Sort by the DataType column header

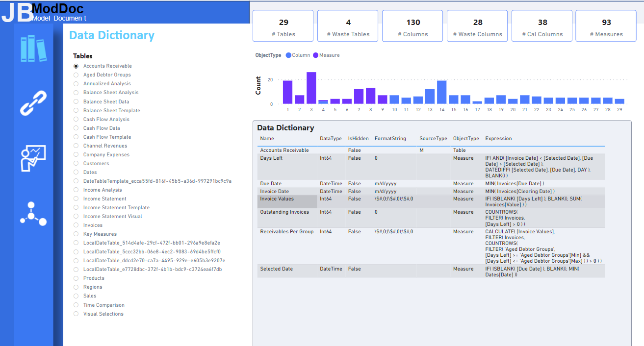coord(331,139)
